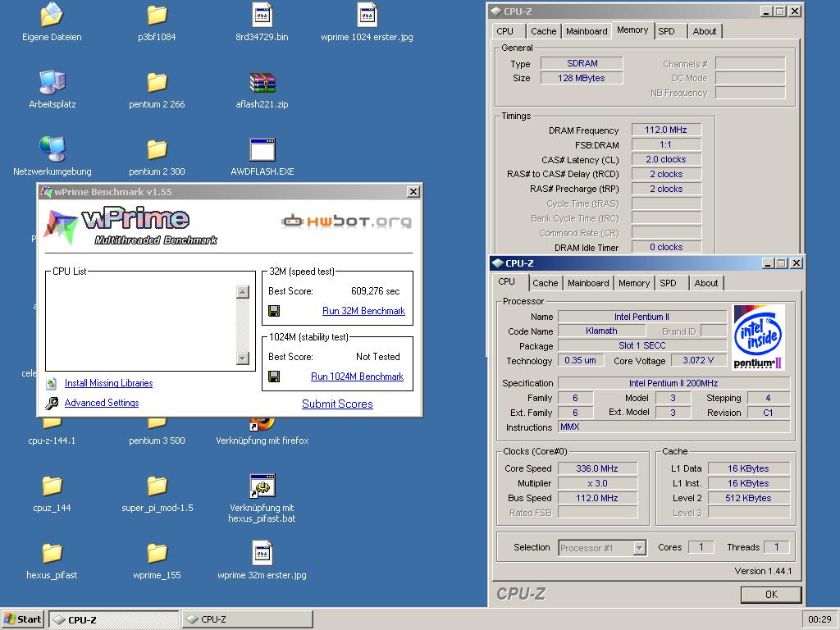Switch to Mainboard tab in front CPU-Z
This screenshot has height=630, width=840.
[x=588, y=283]
